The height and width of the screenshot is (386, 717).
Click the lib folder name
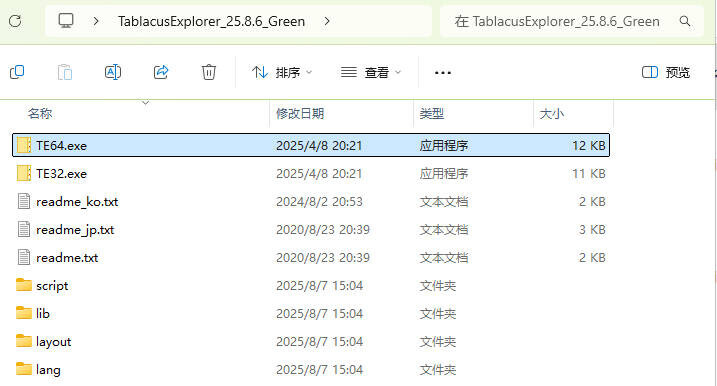43,313
